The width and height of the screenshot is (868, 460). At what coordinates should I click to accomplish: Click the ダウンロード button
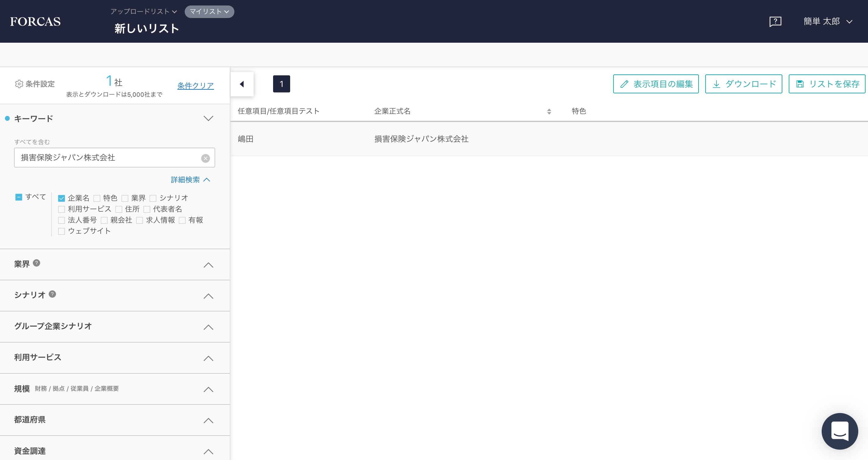[743, 84]
